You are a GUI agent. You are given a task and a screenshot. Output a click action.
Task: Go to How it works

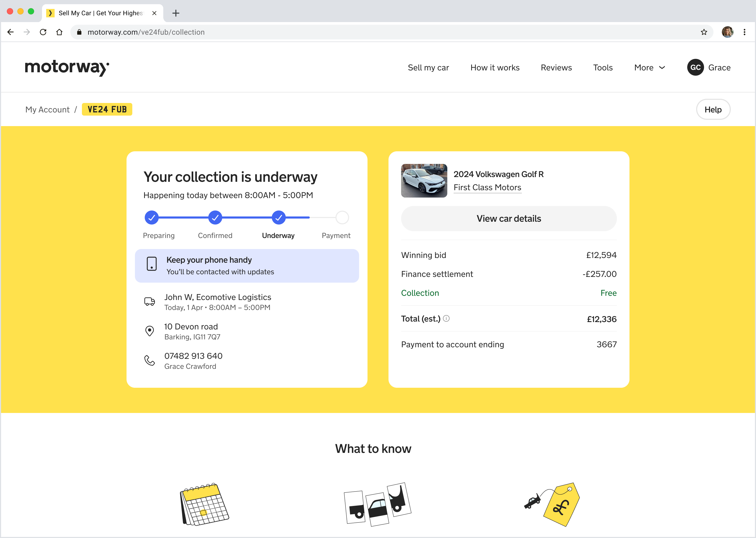coord(495,68)
